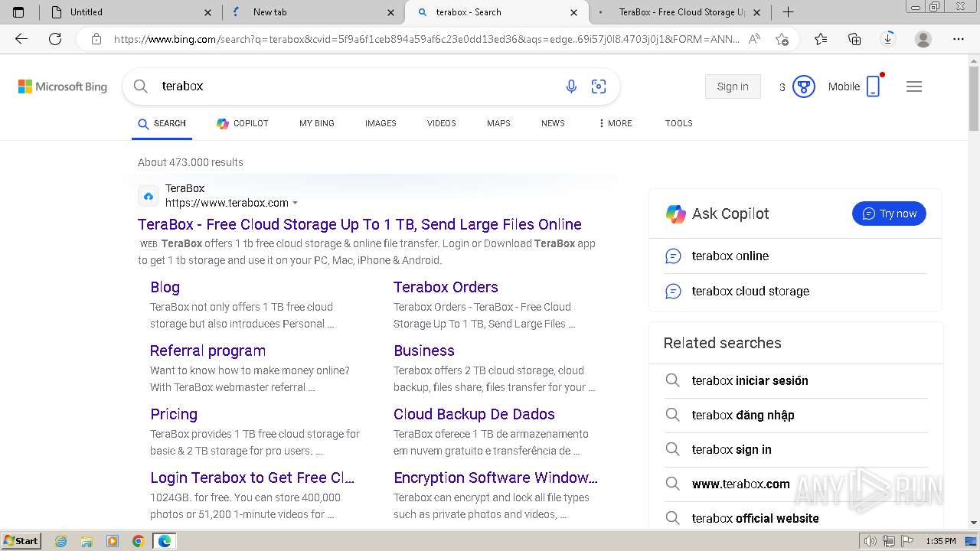Screen dimensions: 980x551
Task: Expand the MORE search categories menu
Action: pos(615,123)
